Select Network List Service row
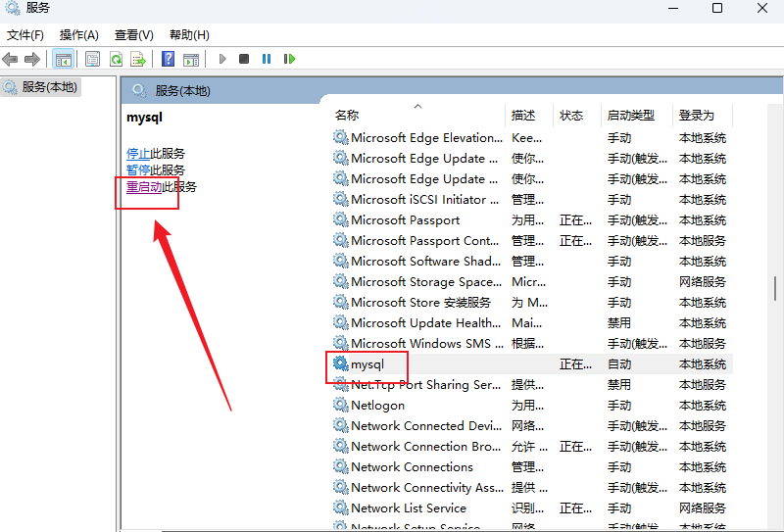 (x=532, y=508)
